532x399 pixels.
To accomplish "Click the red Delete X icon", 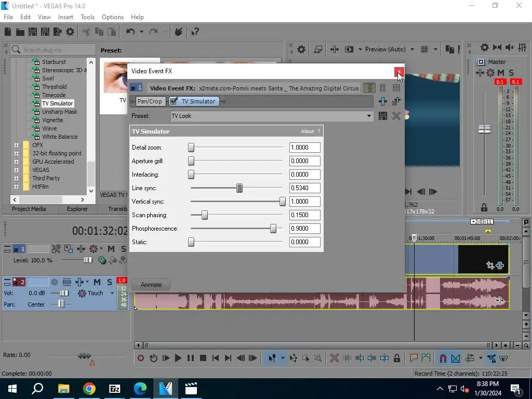I will pos(335,358).
